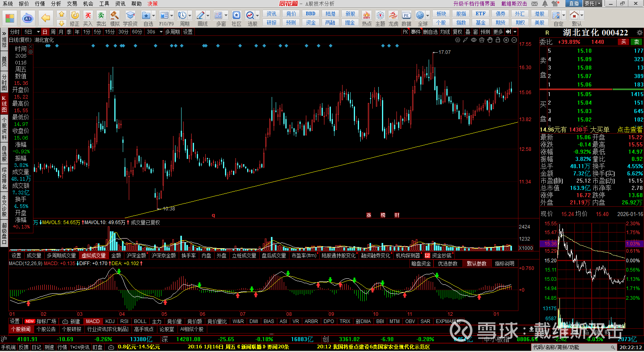Toggle chart visibility eye icon
This screenshot has width=644, height=352.
474,40
